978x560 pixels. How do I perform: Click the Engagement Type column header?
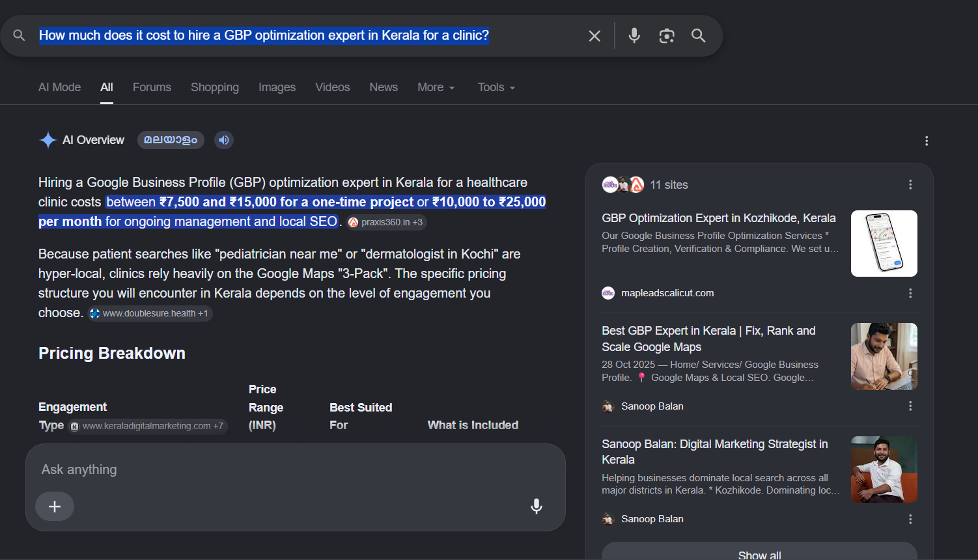(72, 415)
